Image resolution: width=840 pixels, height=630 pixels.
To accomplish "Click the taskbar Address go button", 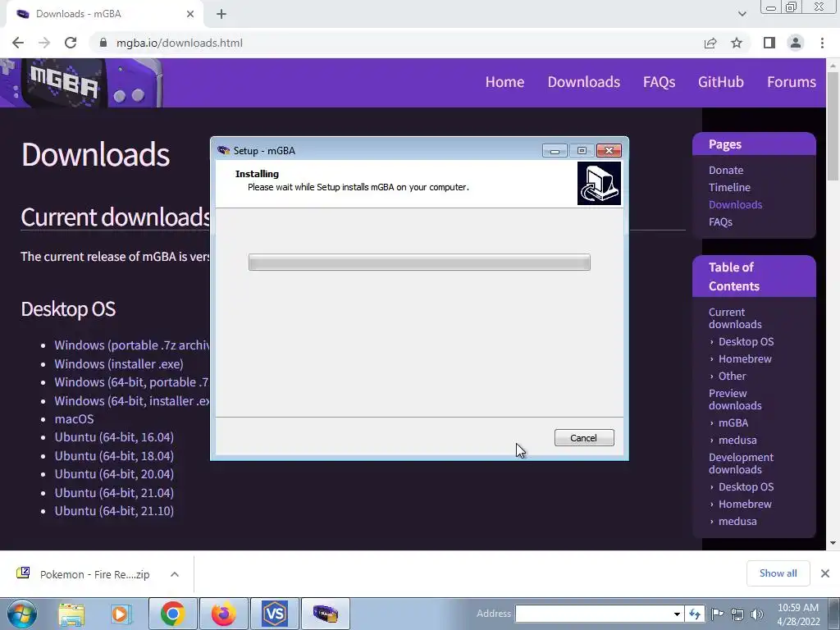I will pyautogui.click(x=695, y=614).
